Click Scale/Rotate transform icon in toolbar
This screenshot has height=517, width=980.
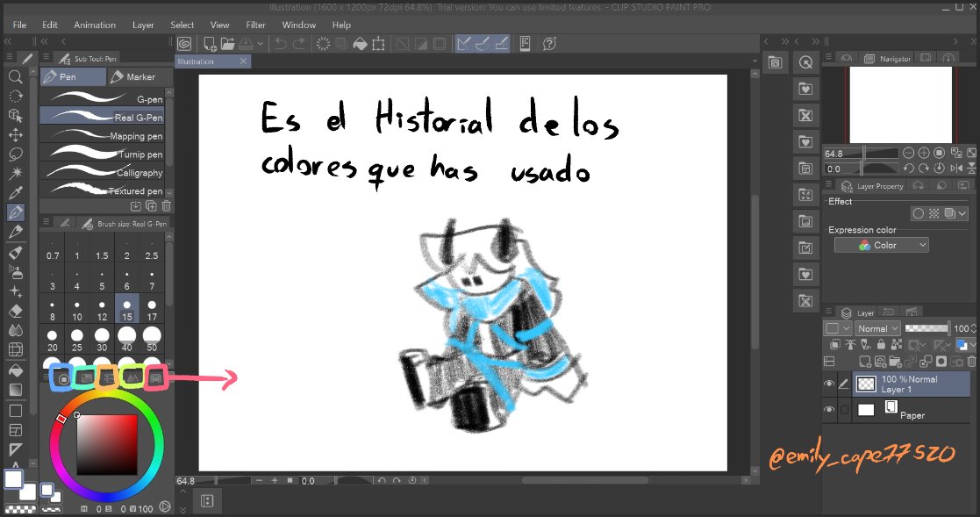(379, 44)
